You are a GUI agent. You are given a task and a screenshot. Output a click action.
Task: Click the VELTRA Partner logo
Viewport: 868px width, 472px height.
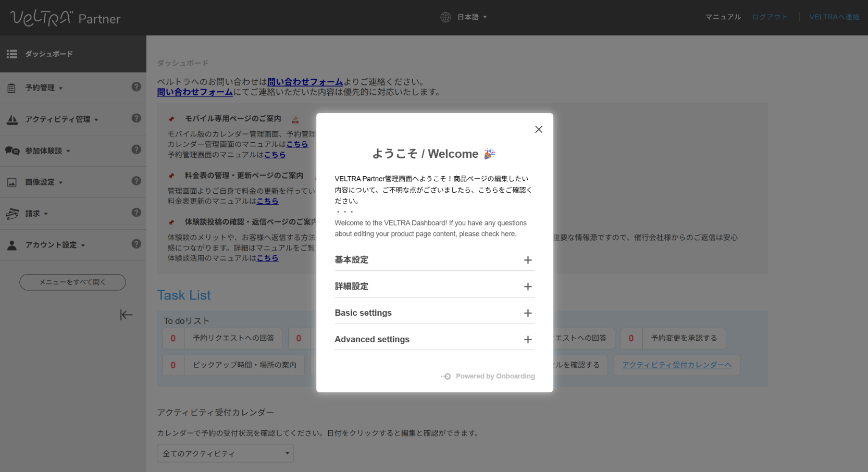click(x=66, y=18)
